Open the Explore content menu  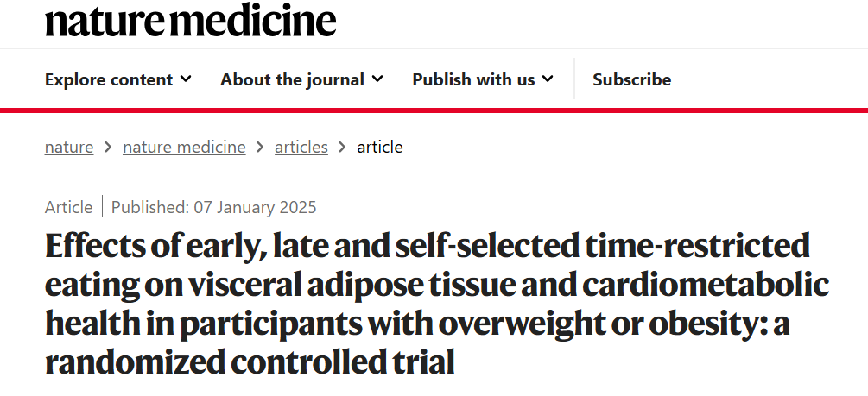[118, 79]
